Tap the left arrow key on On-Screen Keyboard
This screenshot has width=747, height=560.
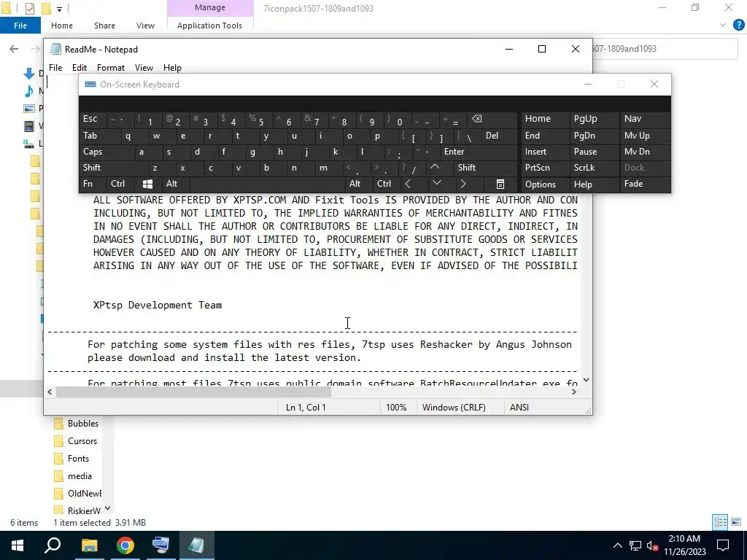tap(408, 184)
